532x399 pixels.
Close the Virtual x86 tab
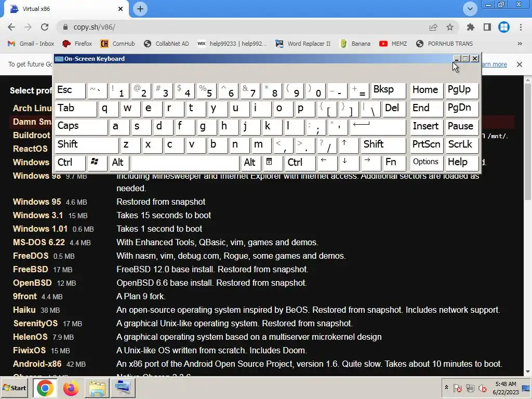pyautogui.click(x=121, y=9)
